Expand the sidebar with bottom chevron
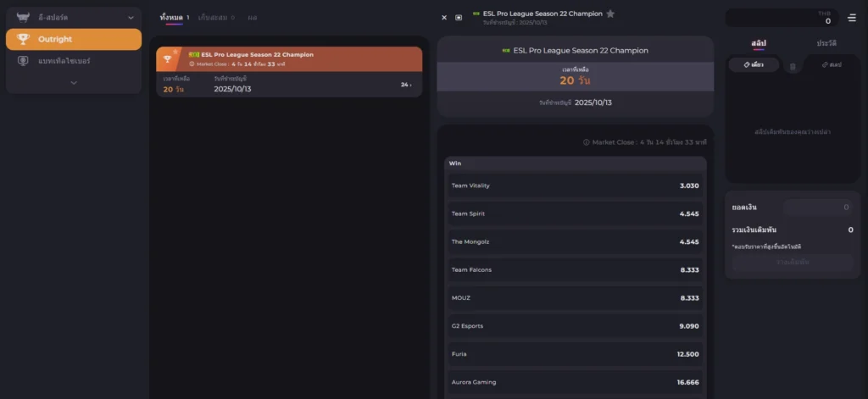This screenshot has width=868, height=399. click(74, 83)
